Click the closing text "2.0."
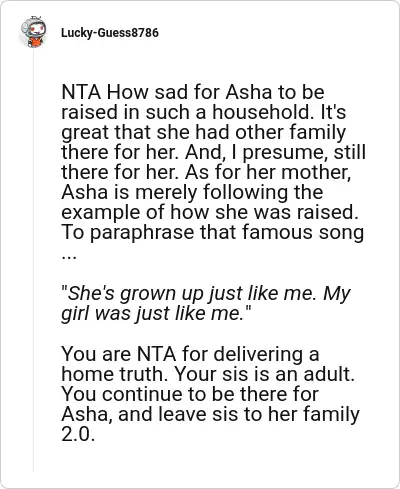The width and height of the screenshot is (400, 489). [x=78, y=434]
